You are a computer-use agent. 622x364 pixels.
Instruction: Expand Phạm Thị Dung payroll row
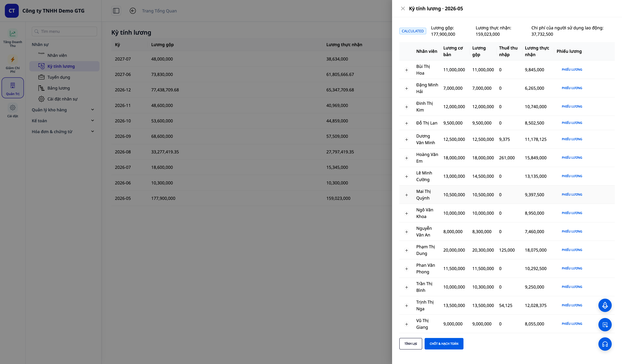point(406,250)
